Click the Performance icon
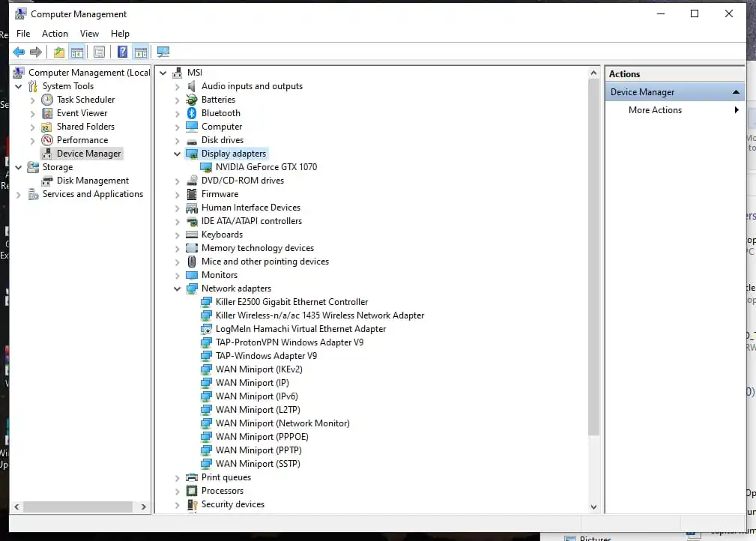 (47, 140)
